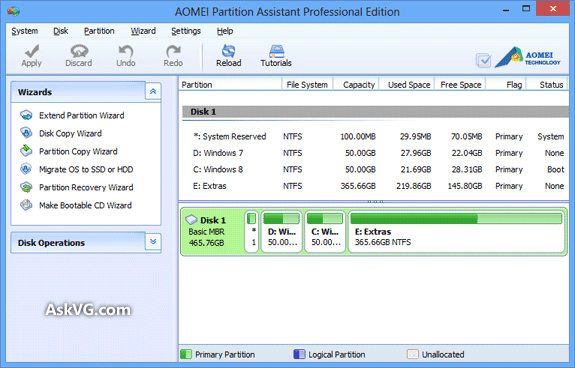Sort by Free Space column header
This screenshot has height=368, width=575.
pyautogui.click(x=461, y=85)
